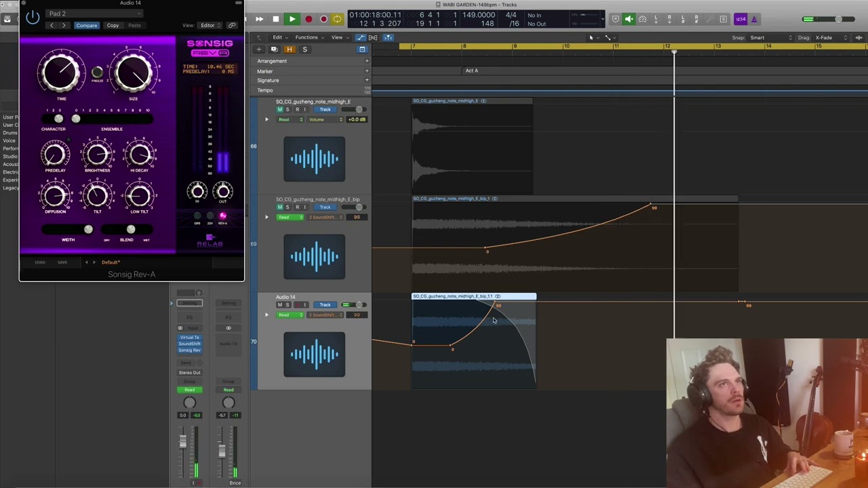Viewport: 868px width, 488px height.
Task: Click the add Arrangement marker plus icon
Action: [x=367, y=61]
